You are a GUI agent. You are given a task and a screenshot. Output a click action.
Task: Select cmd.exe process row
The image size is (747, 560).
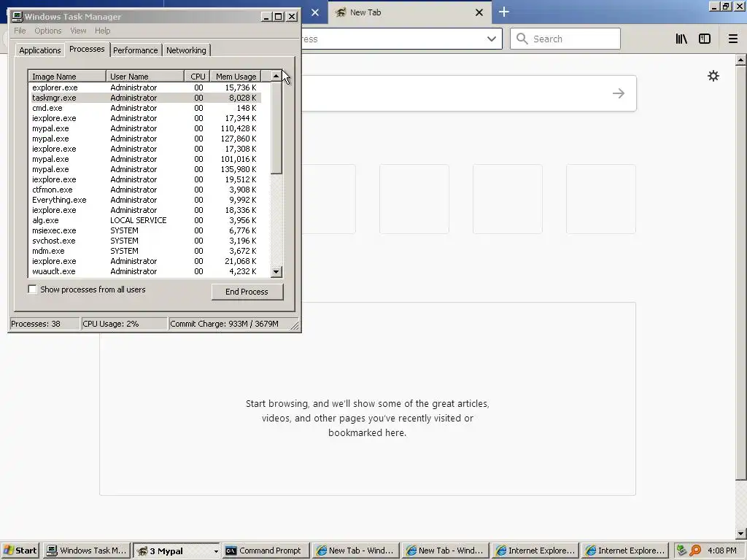click(144, 108)
